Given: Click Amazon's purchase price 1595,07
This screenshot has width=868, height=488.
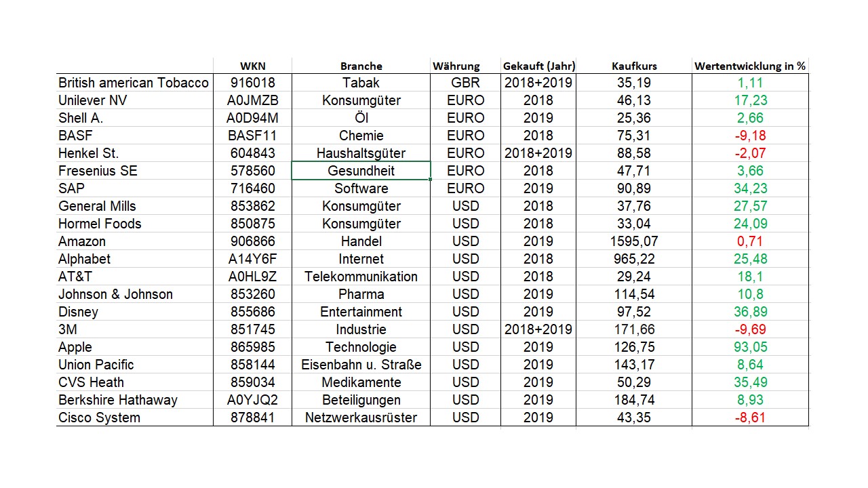Looking at the screenshot, I should (634, 241).
